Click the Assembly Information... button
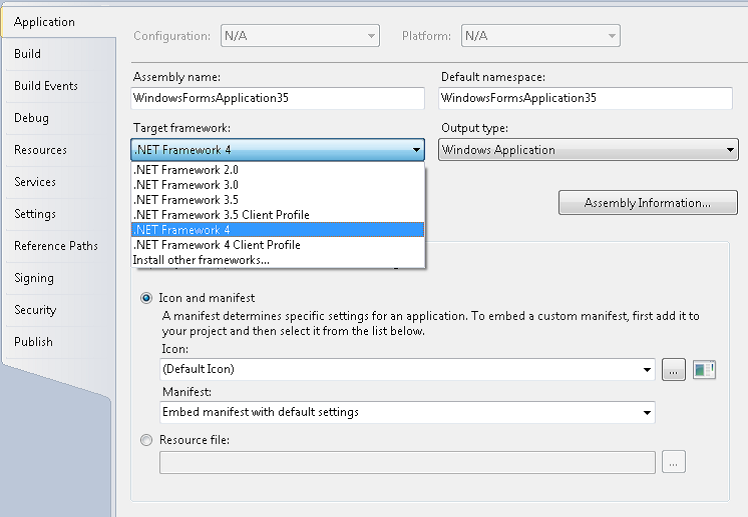Image resolution: width=748 pixels, height=517 pixels. 648,203
